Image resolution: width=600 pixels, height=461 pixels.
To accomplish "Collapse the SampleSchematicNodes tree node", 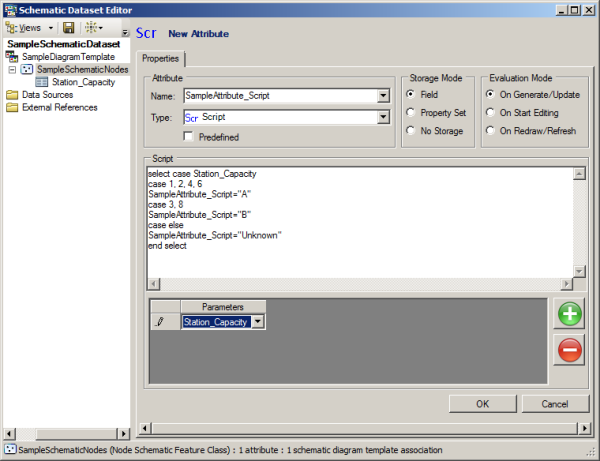I will [x=11, y=70].
